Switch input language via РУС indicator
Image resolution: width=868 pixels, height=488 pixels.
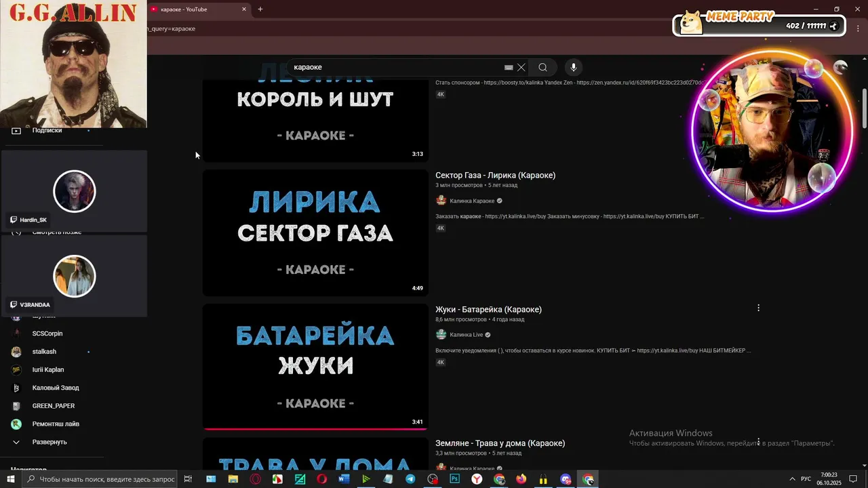pos(806,479)
